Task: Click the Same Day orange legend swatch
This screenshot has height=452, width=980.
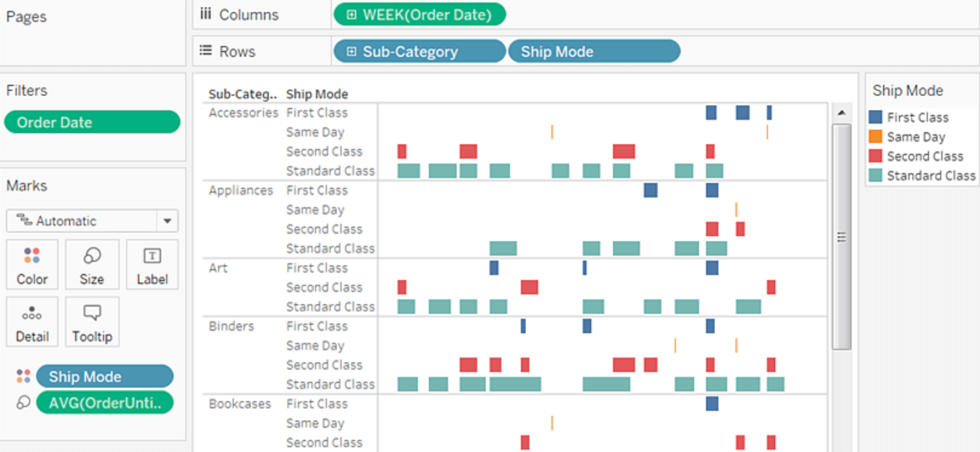Action: pos(875,137)
